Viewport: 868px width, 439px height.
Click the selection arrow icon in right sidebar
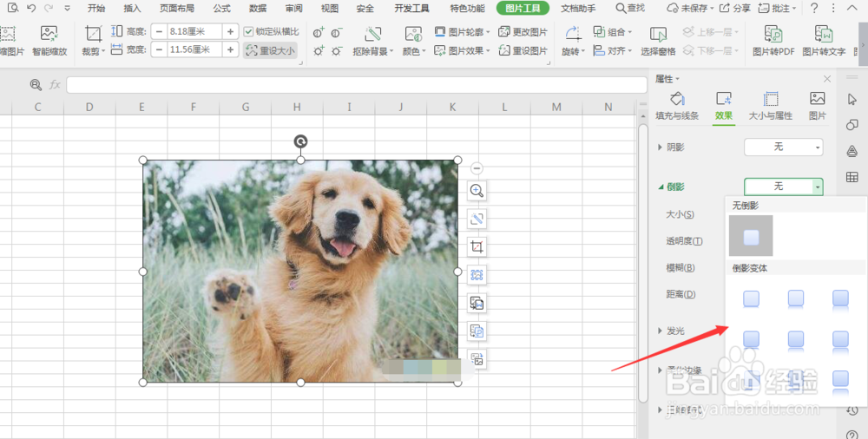coord(852,100)
